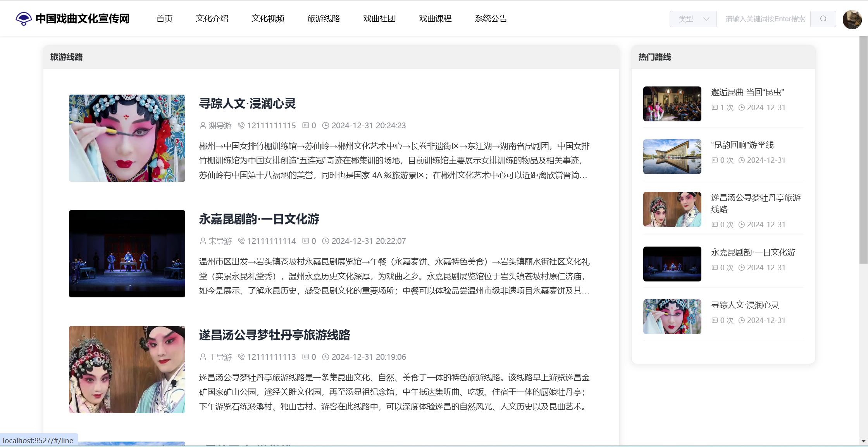Click the search magnifier icon
This screenshot has width=868, height=447.
pyautogui.click(x=823, y=19)
